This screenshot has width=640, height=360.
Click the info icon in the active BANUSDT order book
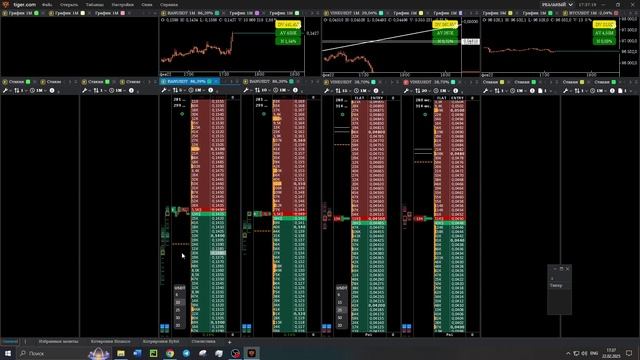211,90
